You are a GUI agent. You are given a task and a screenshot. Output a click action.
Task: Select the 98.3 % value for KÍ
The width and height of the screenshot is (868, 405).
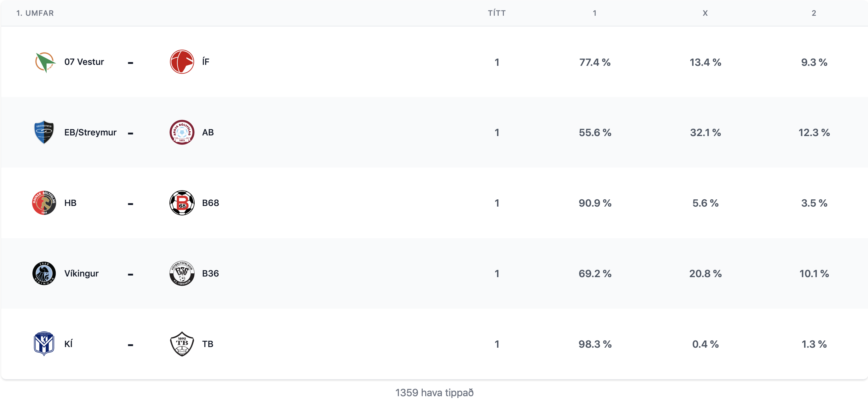595,344
